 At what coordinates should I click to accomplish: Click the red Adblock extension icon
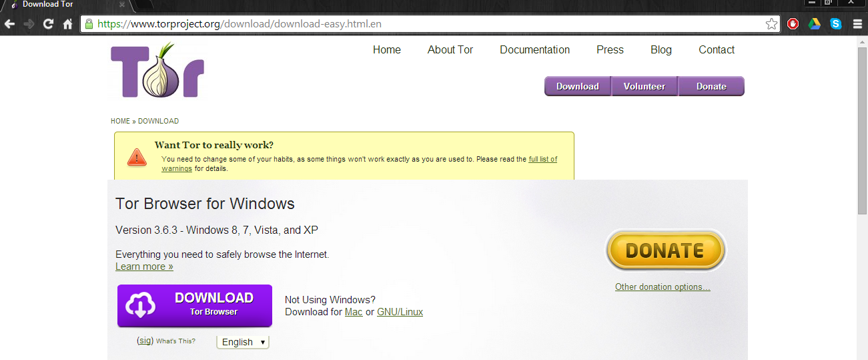point(793,24)
